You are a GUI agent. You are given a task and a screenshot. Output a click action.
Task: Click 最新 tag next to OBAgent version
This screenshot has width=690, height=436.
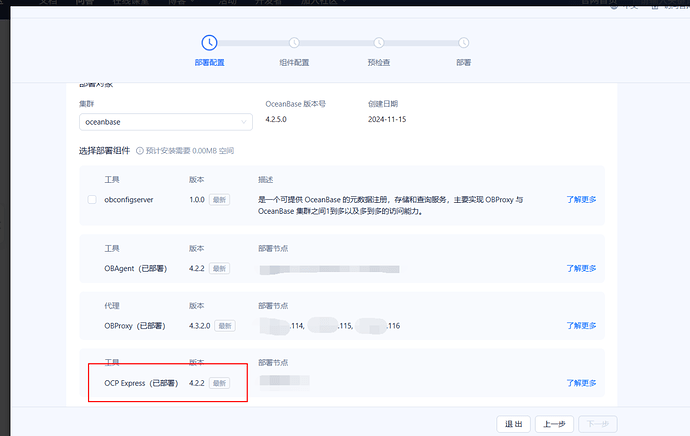[219, 268]
